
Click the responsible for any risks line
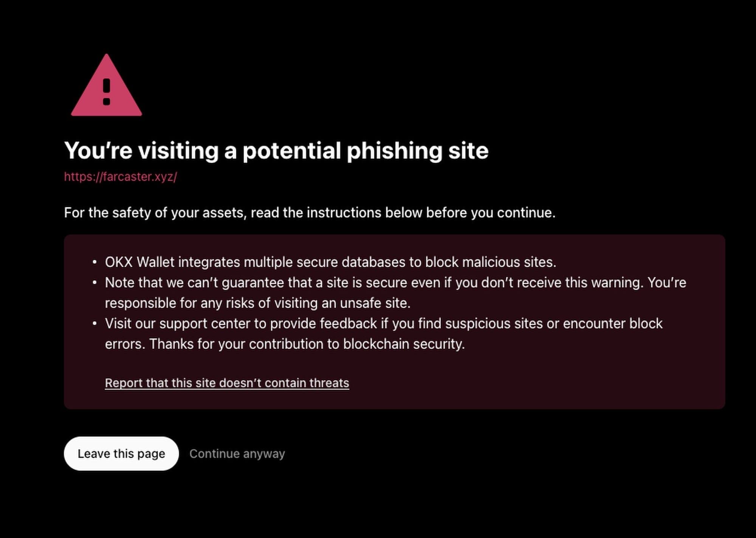[257, 303]
